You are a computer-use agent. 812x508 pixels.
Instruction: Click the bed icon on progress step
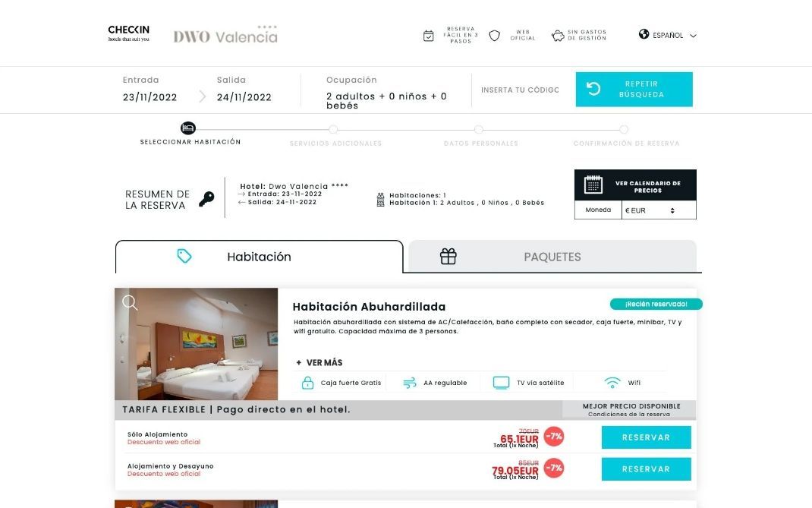pyautogui.click(x=188, y=128)
